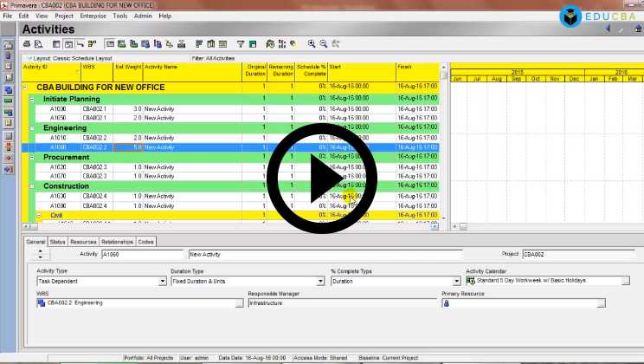644x364 pixels.
Task: Click the Activity Name input field
Action: click(x=346, y=255)
